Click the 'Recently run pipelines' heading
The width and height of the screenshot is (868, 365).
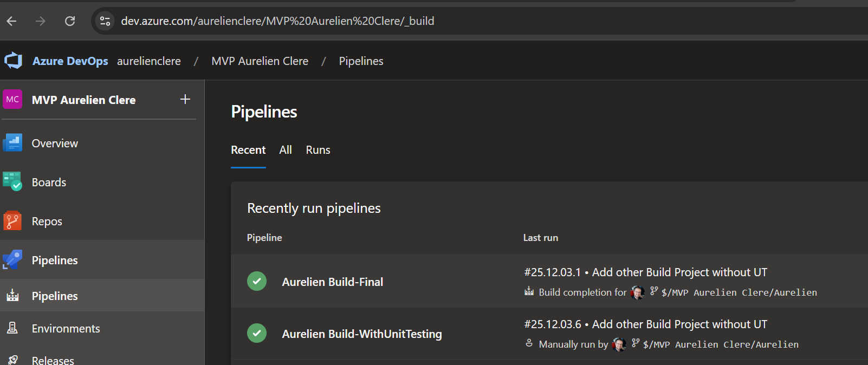(314, 208)
